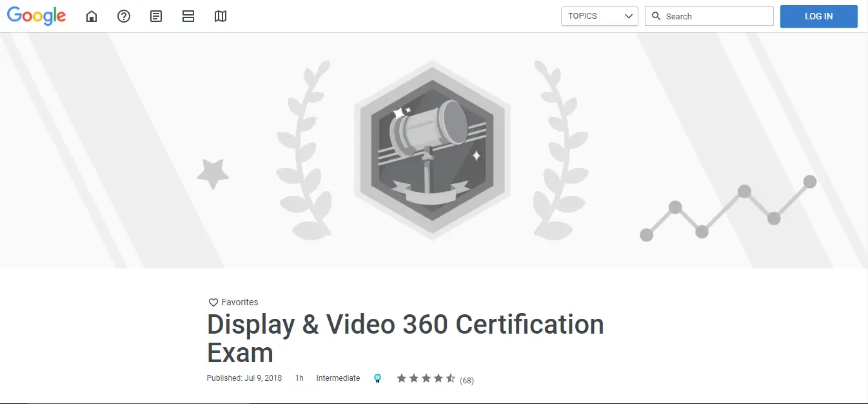Click the (68) ratings count

[x=467, y=380]
